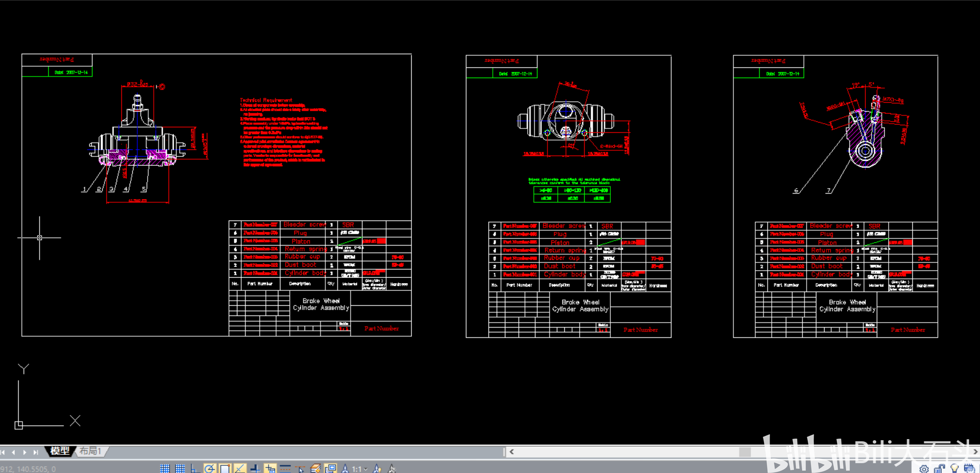This screenshot has width=980, height=473.
Task: Click the model/paper space icon
Action: click(330, 469)
